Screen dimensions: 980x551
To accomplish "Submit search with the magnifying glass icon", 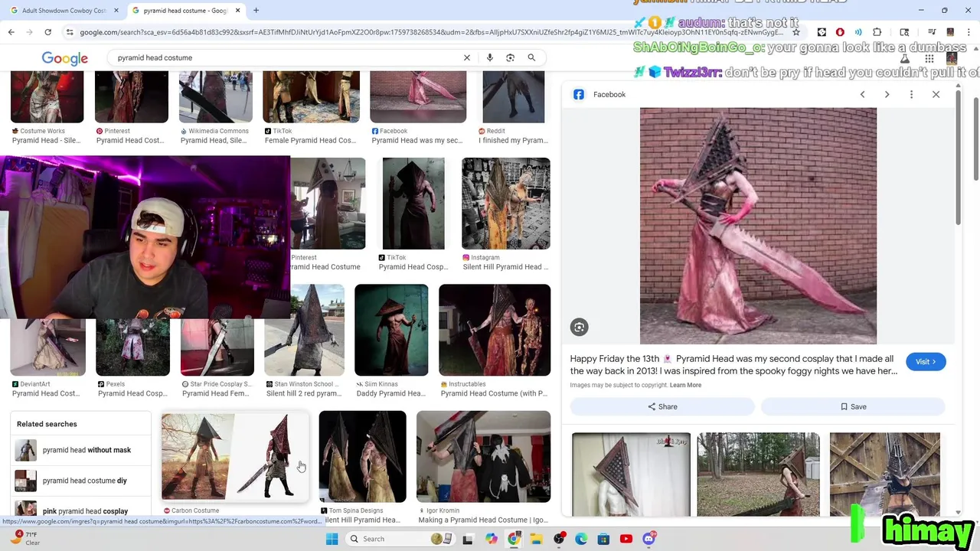I will click(x=531, y=57).
